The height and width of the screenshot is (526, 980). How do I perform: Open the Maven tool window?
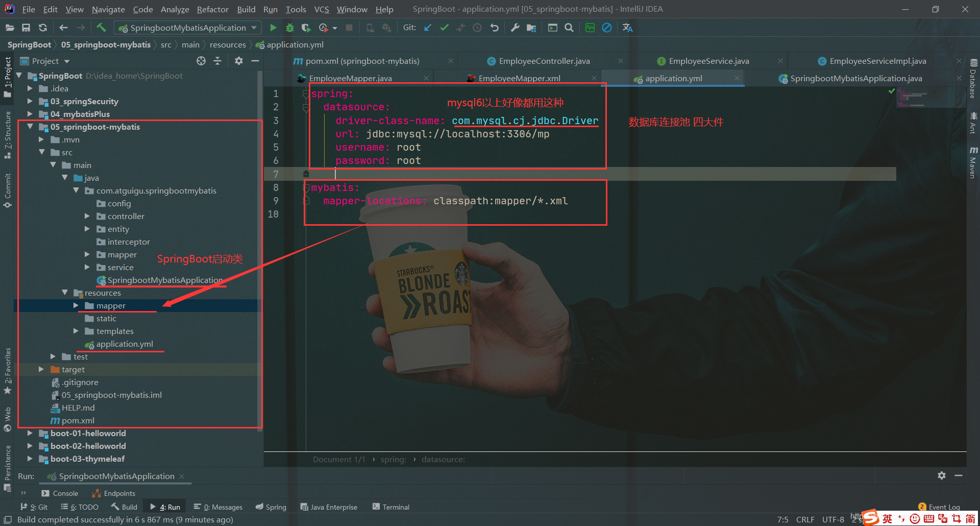(x=973, y=162)
